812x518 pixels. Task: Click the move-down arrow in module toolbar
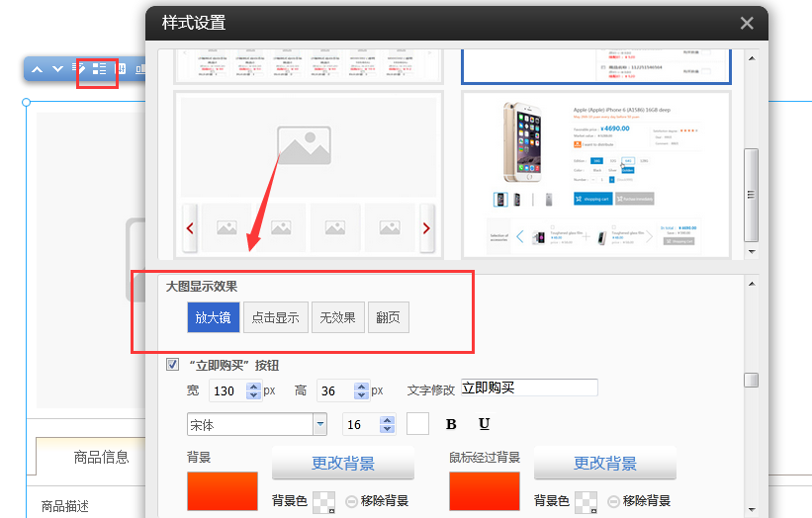(57, 69)
